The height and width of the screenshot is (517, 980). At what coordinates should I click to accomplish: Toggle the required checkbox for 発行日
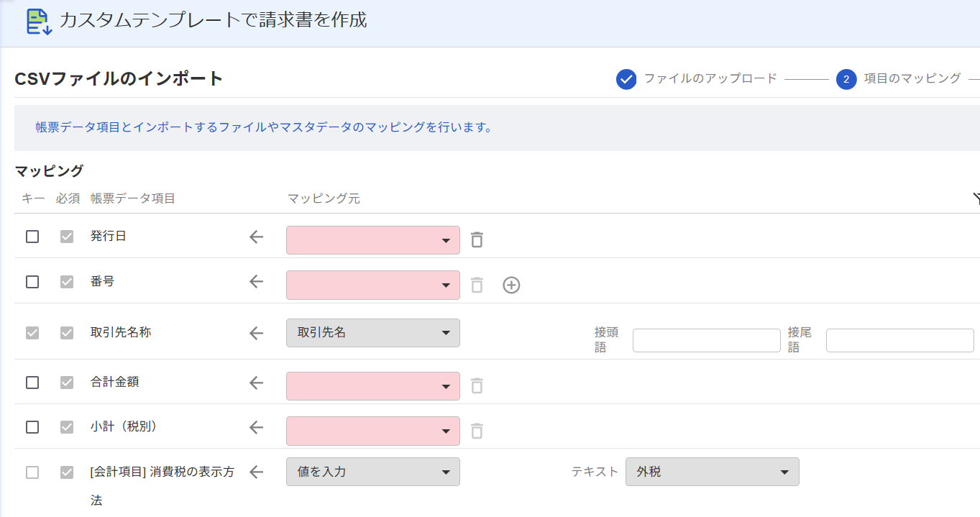67,237
